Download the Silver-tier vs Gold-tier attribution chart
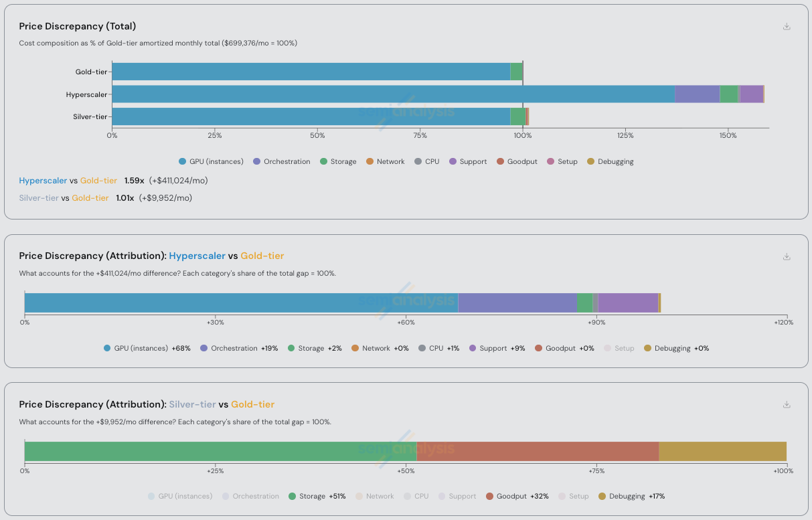 787,405
